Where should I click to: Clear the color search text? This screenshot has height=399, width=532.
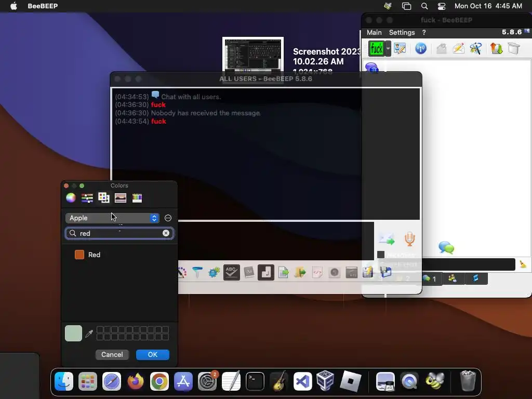point(166,233)
